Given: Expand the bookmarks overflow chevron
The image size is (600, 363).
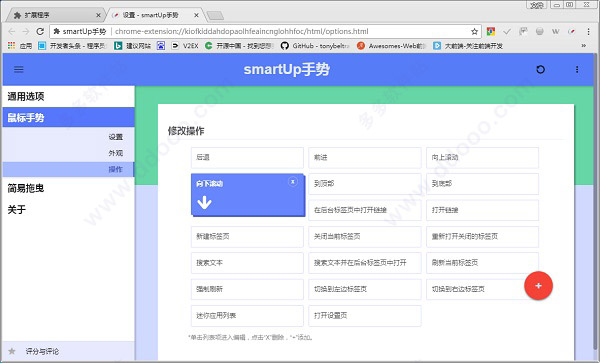Looking at the screenshot, I should (x=584, y=46).
